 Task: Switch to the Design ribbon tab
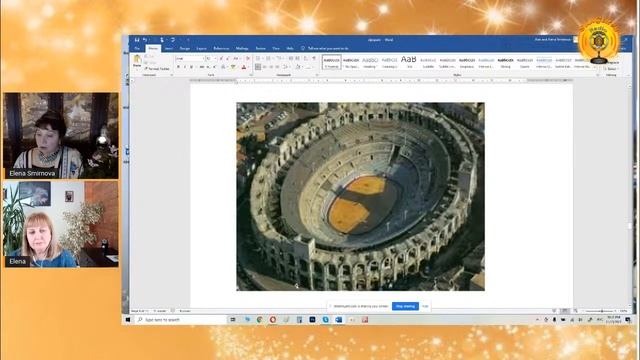click(184, 49)
